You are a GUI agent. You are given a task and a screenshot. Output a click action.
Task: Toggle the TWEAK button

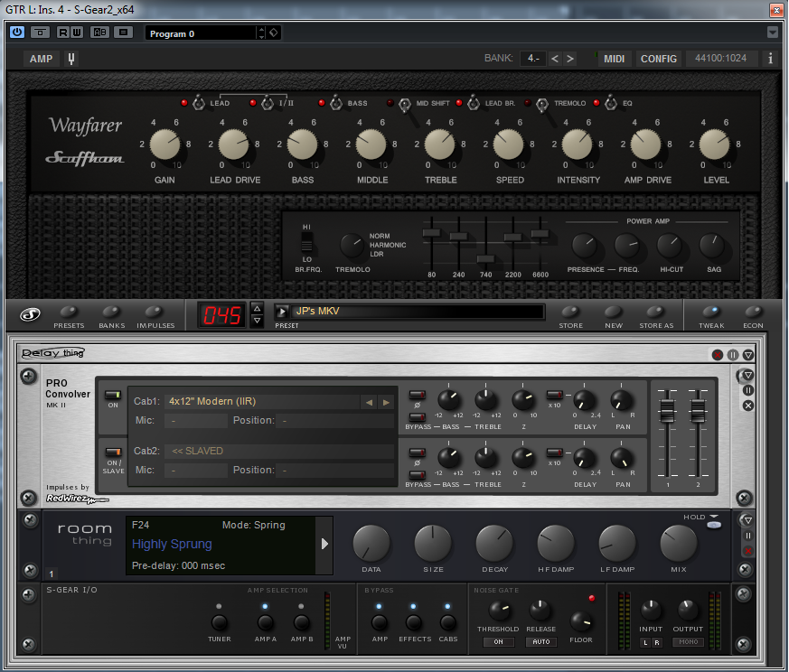tap(711, 312)
